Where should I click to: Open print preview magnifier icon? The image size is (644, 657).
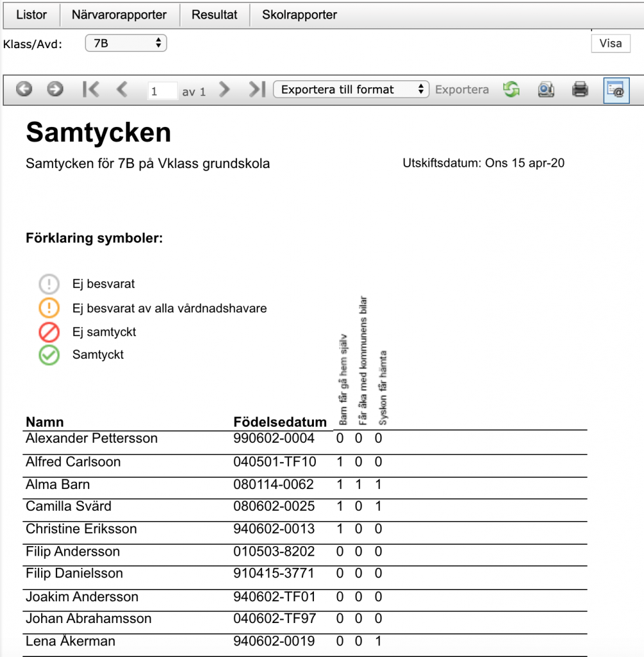pos(546,89)
